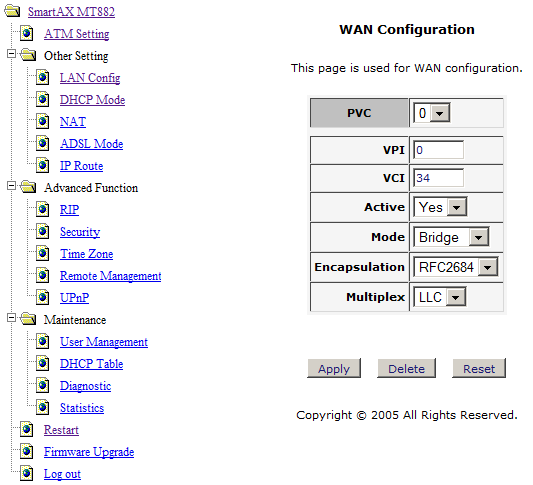Collapse the Other Setting tree folder
Viewport: 533px width, 485px height.
(12, 54)
